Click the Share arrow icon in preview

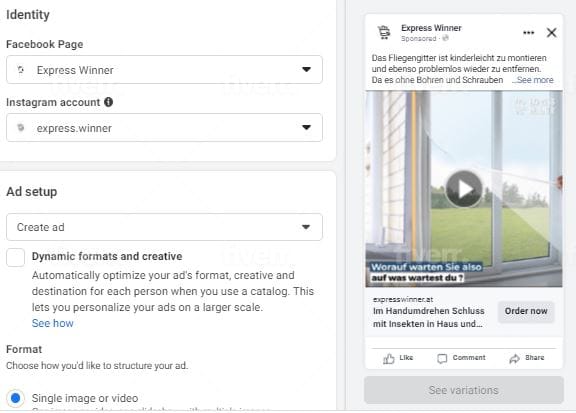[x=514, y=358]
